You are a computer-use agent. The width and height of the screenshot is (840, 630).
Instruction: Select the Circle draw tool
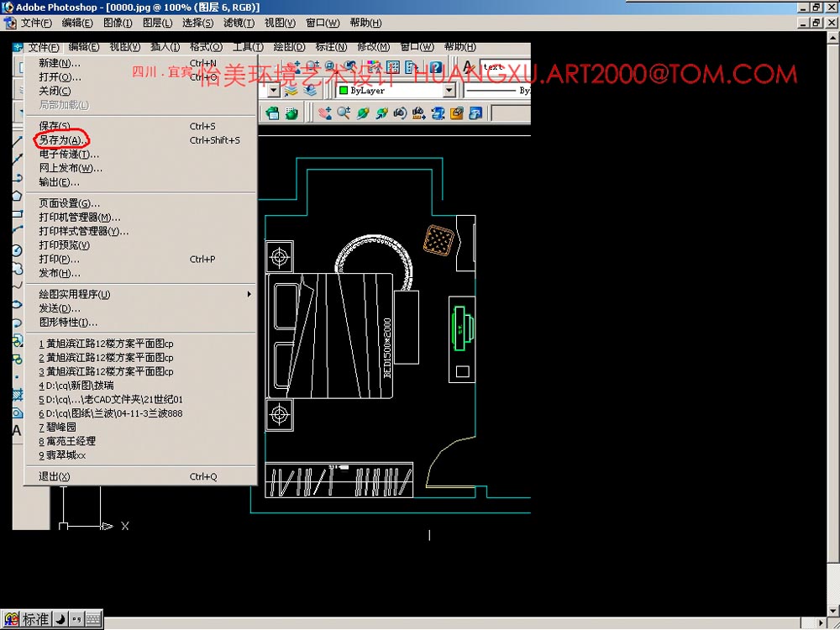(x=18, y=250)
